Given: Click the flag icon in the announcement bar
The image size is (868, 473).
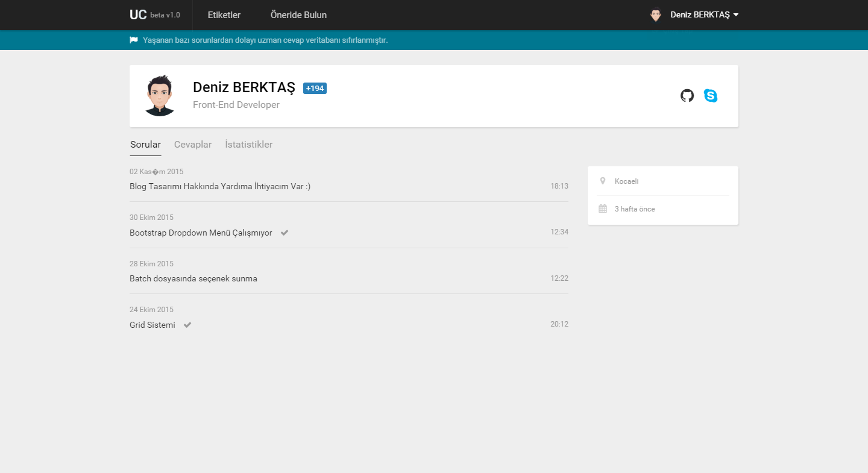Looking at the screenshot, I should [x=134, y=40].
